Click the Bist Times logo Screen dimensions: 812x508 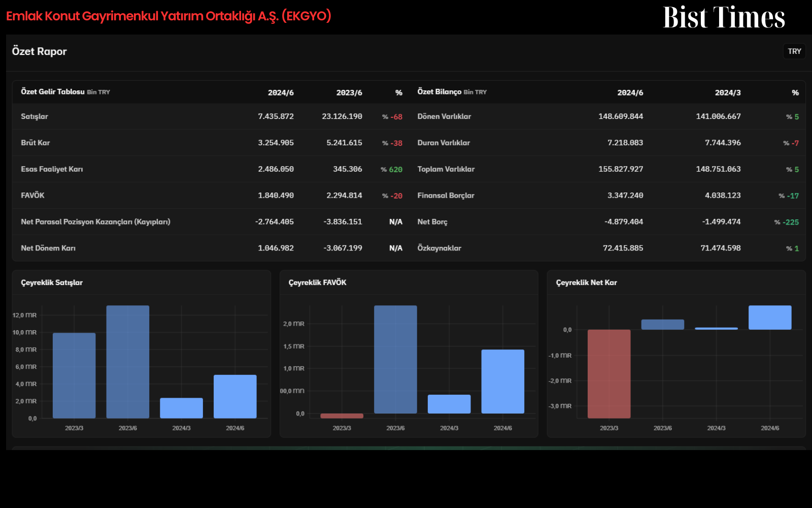724,17
